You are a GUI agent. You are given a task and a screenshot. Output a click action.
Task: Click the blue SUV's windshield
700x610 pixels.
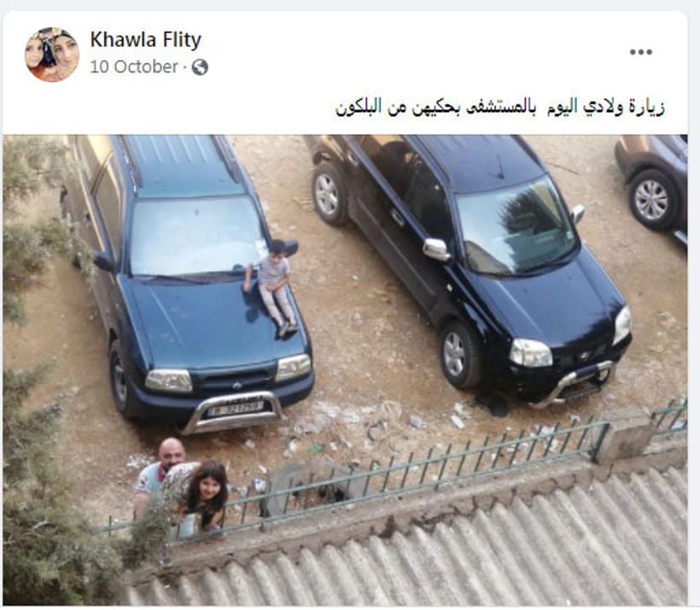pos(195,236)
